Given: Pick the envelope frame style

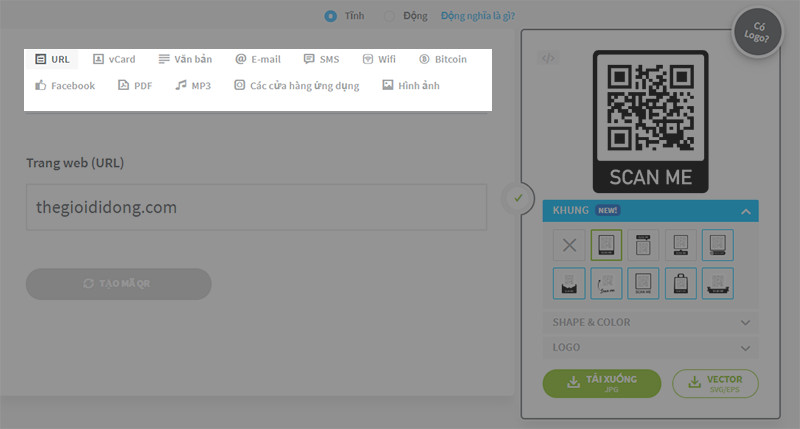Looking at the screenshot, I should point(569,283).
